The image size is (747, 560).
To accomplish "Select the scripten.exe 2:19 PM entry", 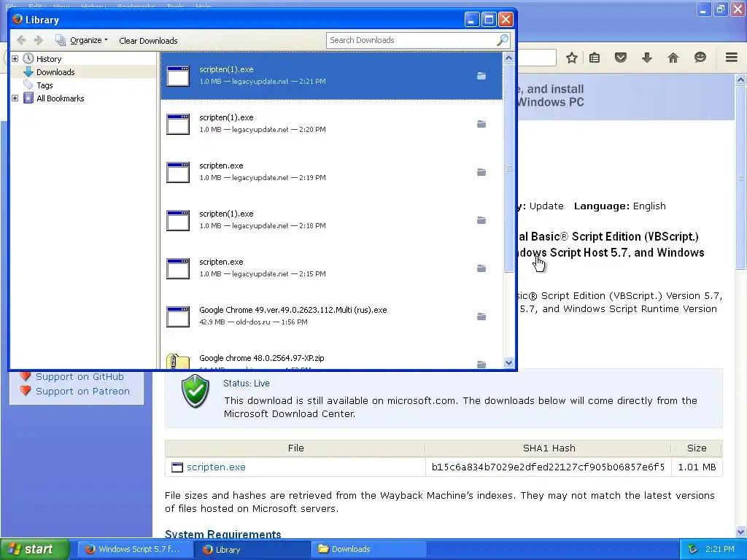I will [x=331, y=172].
